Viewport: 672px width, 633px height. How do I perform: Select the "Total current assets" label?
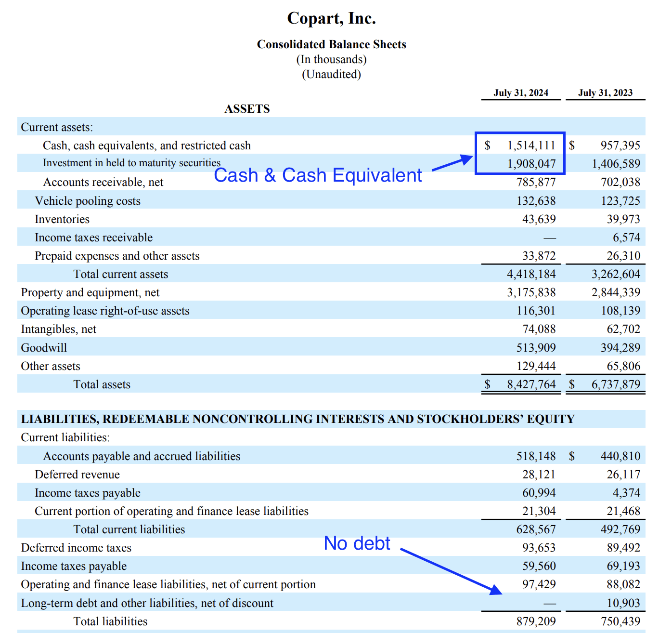(x=121, y=274)
